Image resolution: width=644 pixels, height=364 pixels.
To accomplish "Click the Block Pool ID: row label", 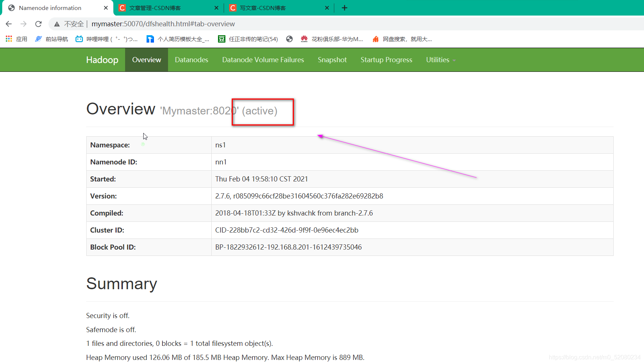I will point(113,247).
